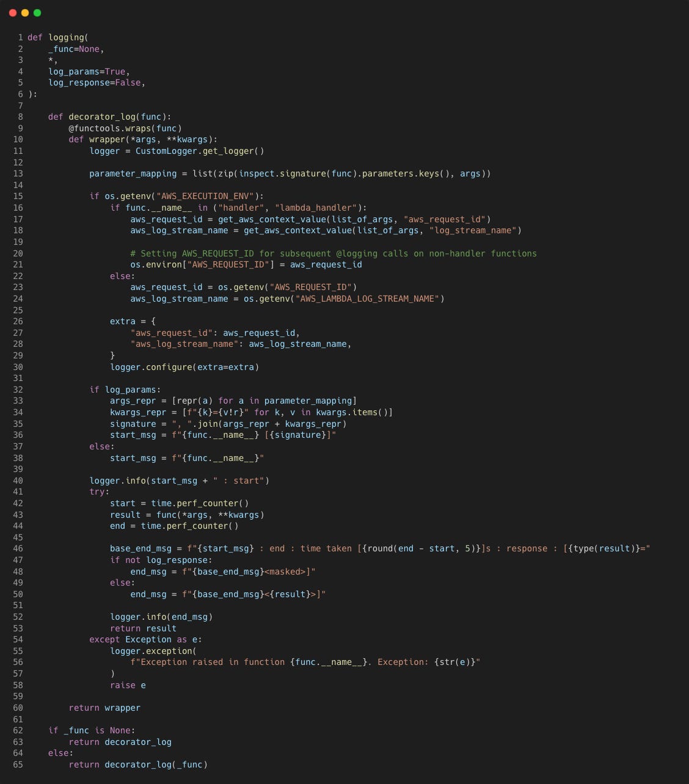Click the 'args_repr = [repr(a)' line

tap(233, 401)
